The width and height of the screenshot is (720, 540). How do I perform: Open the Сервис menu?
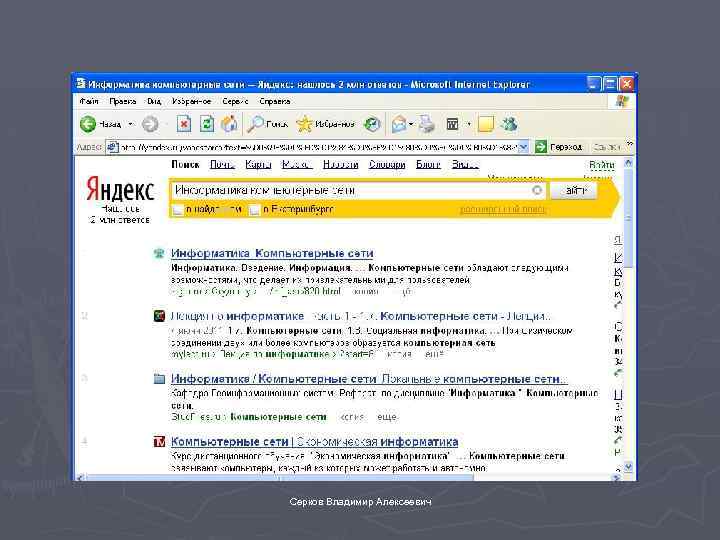pyautogui.click(x=235, y=101)
